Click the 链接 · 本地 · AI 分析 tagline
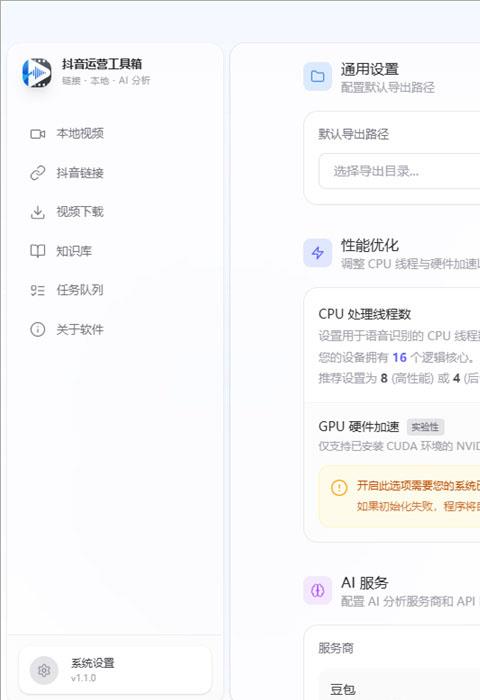Image resolution: width=480 pixels, height=700 pixels. [x=106, y=80]
